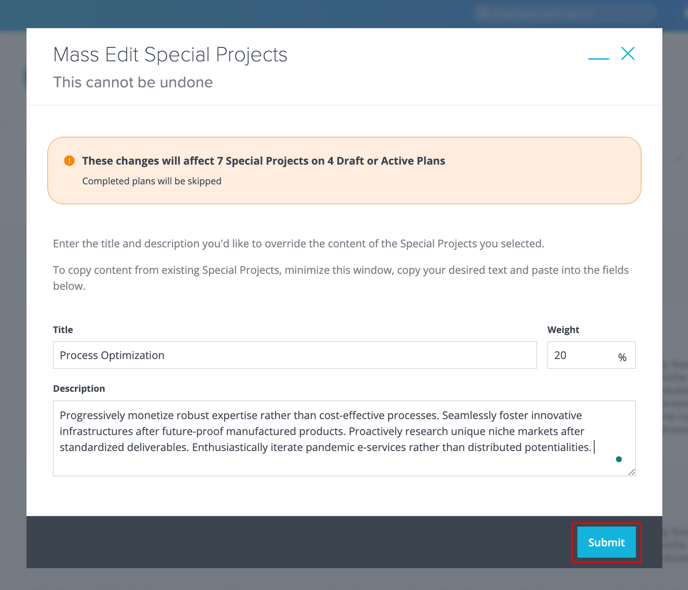Click the Weight field label
This screenshot has height=590, width=688.
click(x=563, y=329)
